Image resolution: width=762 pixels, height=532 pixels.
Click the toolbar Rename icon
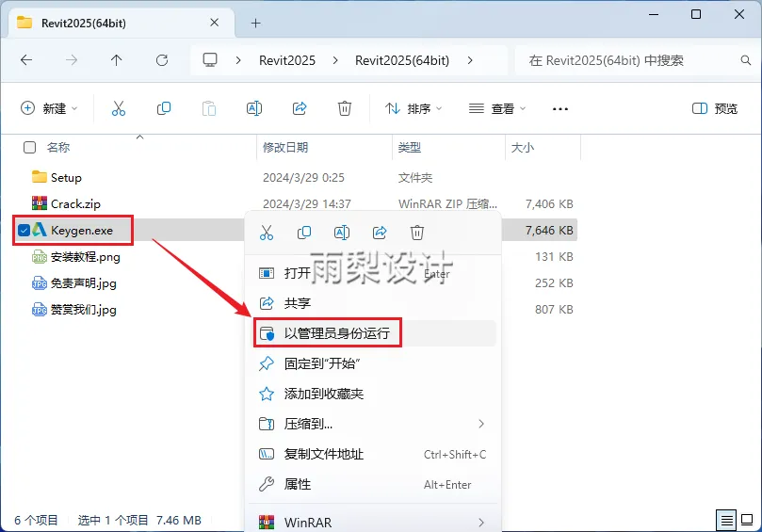point(254,108)
